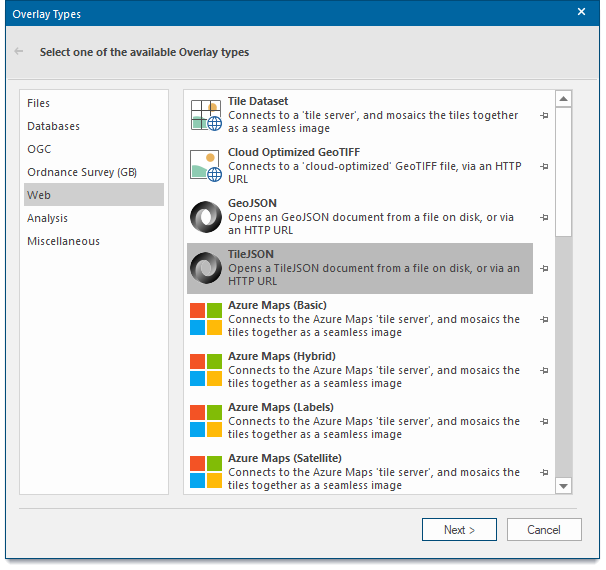Screen dimensions: 606x570
Task: Click the Azure Maps (Basic) logo icon
Action: pyautogui.click(x=206, y=319)
